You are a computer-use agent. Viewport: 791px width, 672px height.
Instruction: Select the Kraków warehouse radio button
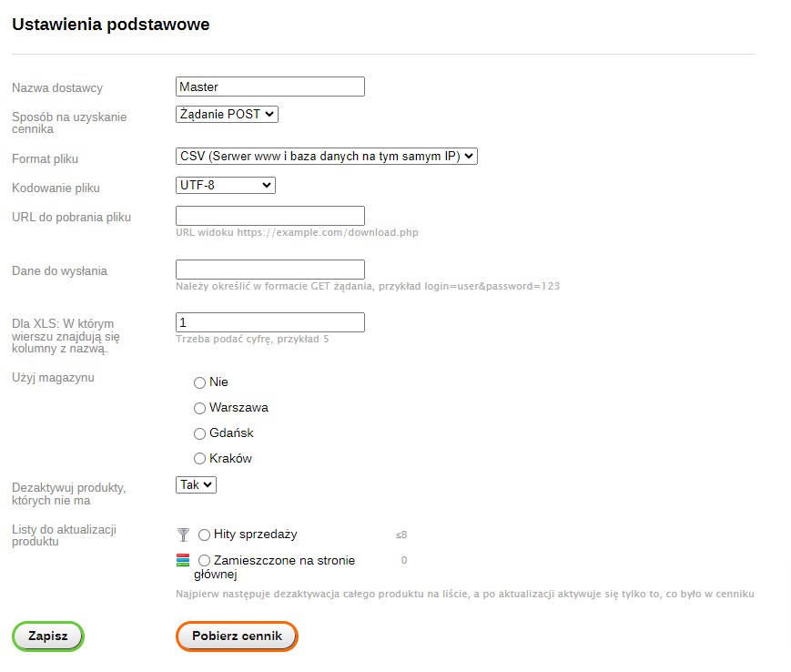[x=200, y=459]
